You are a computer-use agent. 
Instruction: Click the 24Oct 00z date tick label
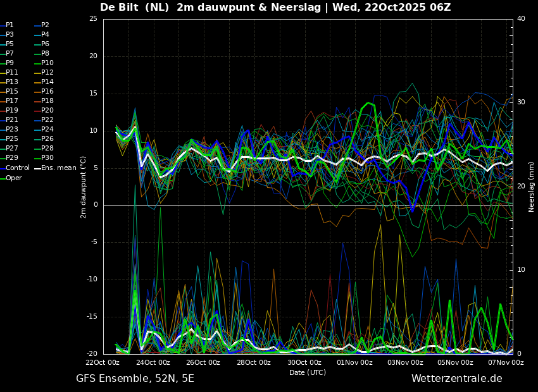click(153, 362)
